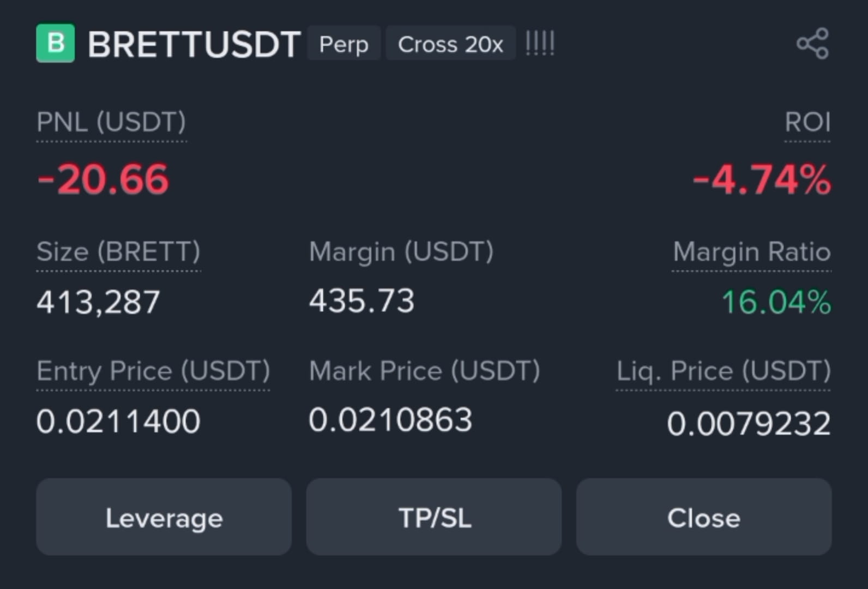868x589 pixels.
Task: Tap the Liq. Price (USDT) label
Action: pos(724,371)
